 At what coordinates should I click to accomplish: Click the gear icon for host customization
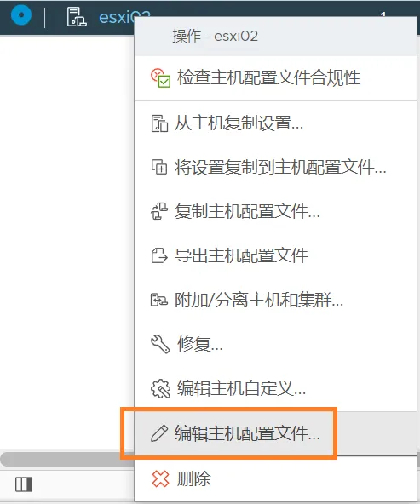[x=160, y=388]
